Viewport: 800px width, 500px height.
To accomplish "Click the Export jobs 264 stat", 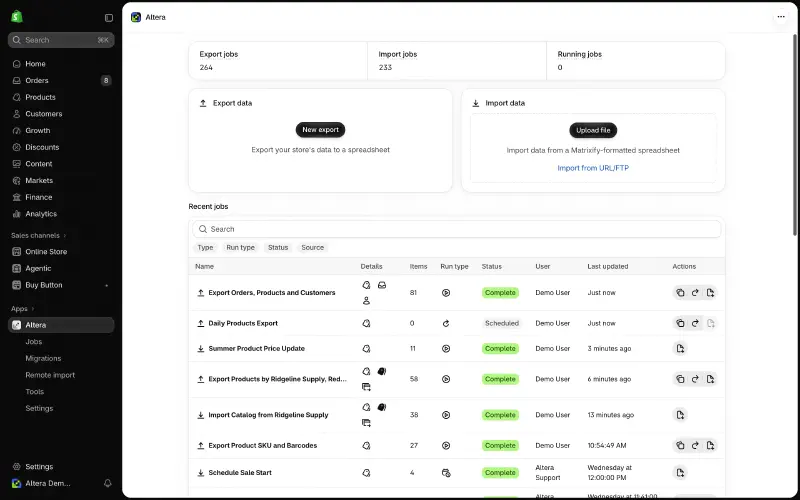I will (x=278, y=61).
